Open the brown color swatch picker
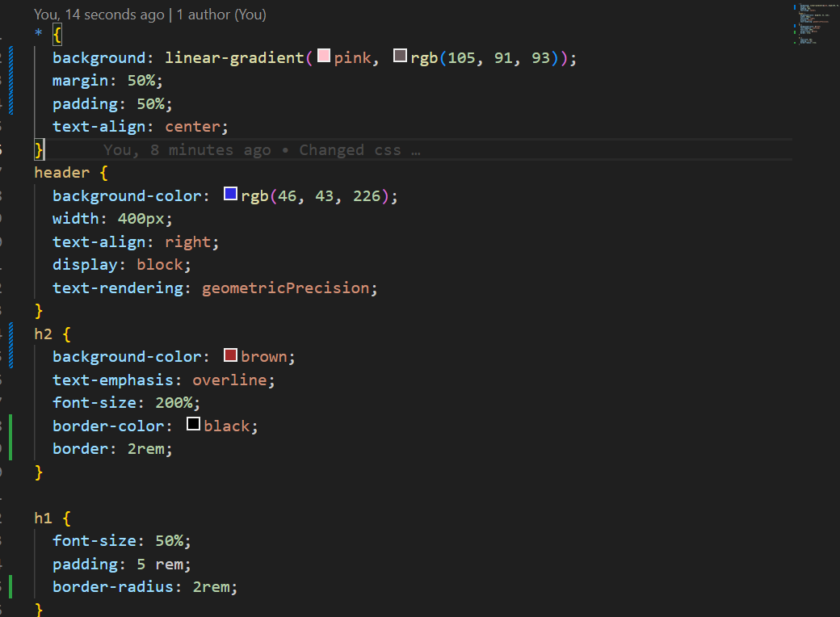This screenshot has width=840, height=617. (x=230, y=355)
